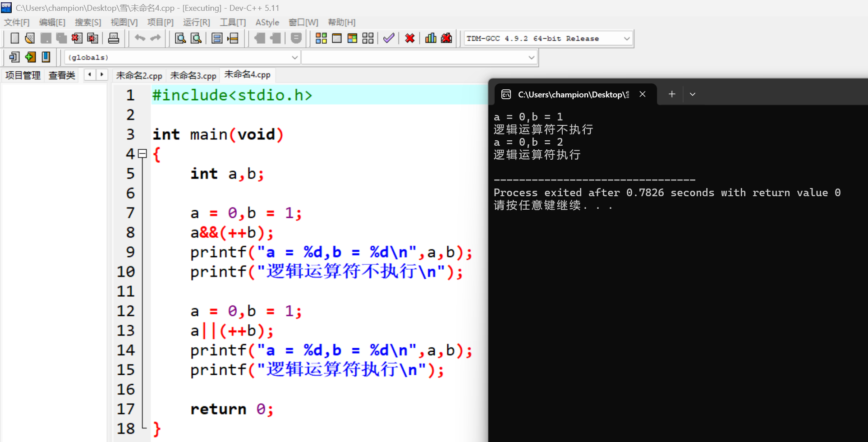Switch to the 项目管理 panel tab
The image size is (868, 442).
(23, 75)
